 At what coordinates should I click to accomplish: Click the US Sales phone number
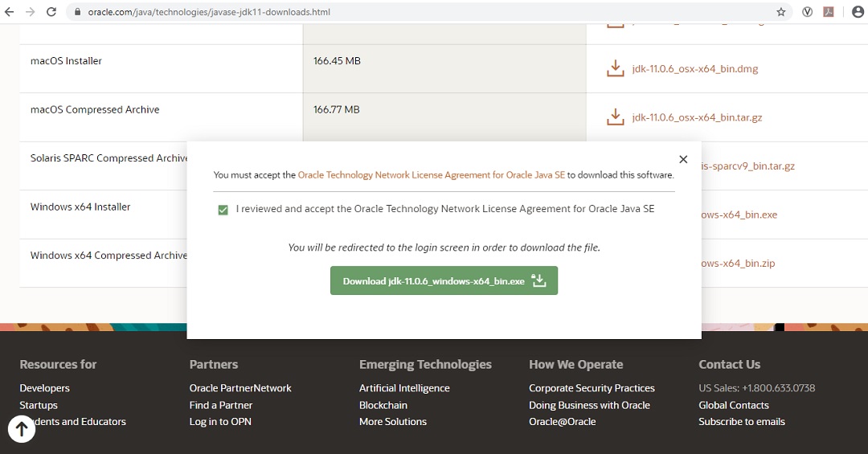pos(778,388)
